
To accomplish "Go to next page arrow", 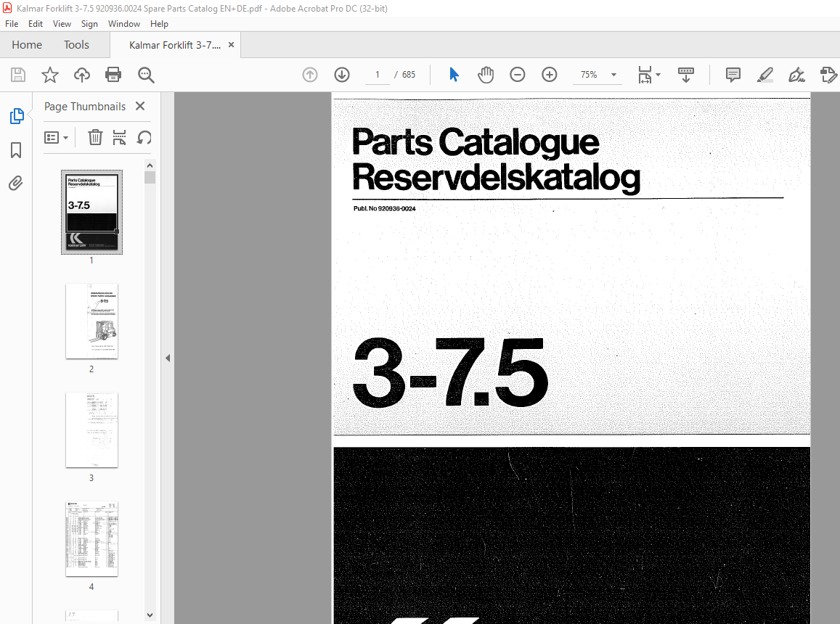I will (342, 75).
